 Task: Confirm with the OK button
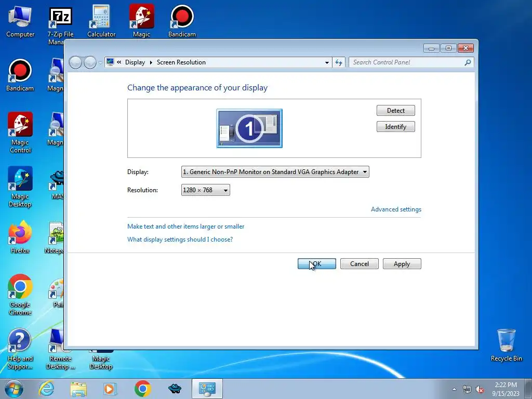pos(317,264)
